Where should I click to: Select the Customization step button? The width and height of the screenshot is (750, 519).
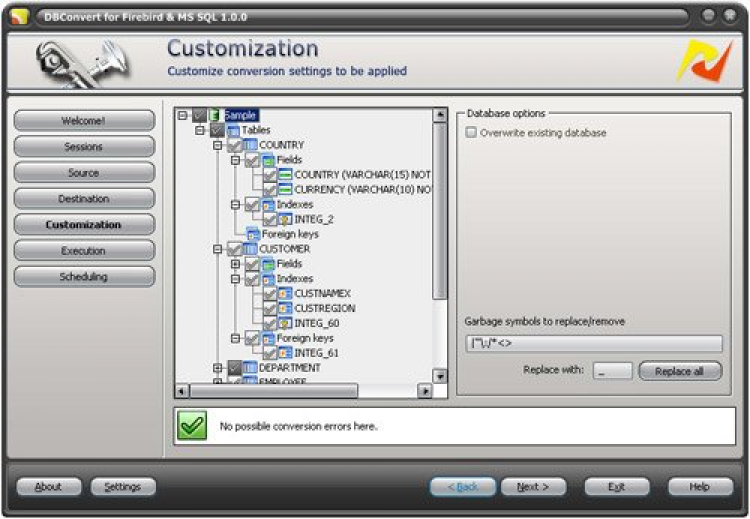[84, 224]
